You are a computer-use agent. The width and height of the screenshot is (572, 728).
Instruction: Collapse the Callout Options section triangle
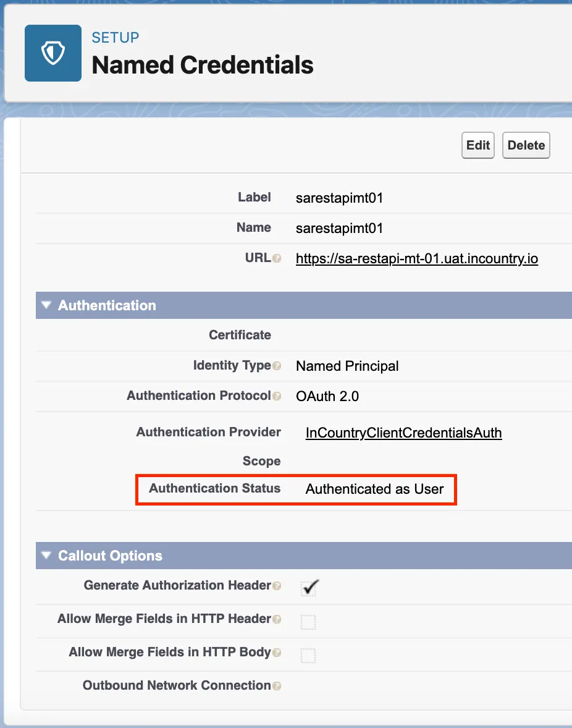click(46, 556)
